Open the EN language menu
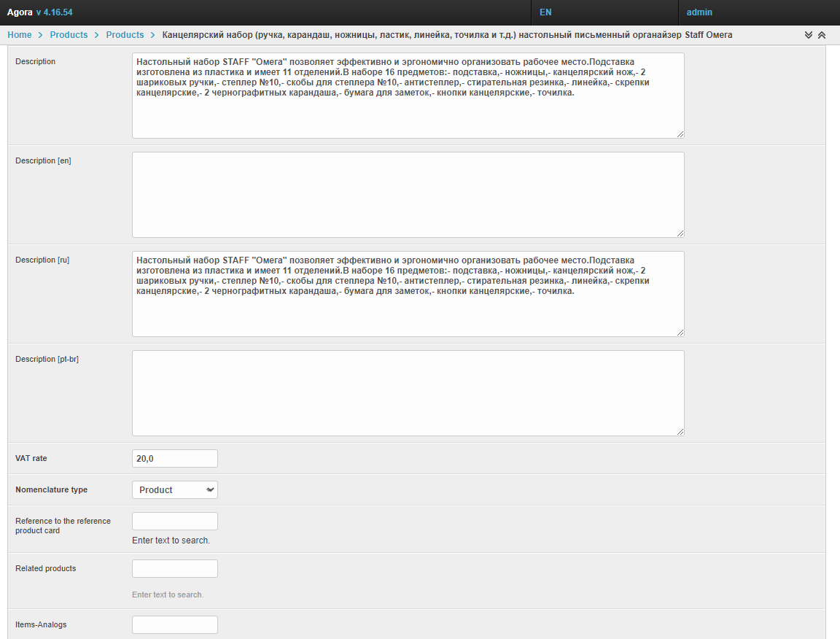840x639 pixels. [x=545, y=12]
